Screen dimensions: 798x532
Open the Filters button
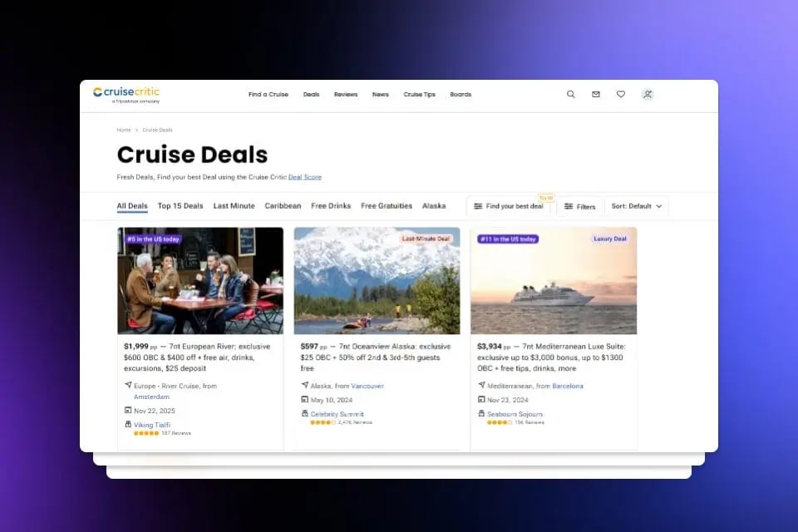tap(579, 206)
